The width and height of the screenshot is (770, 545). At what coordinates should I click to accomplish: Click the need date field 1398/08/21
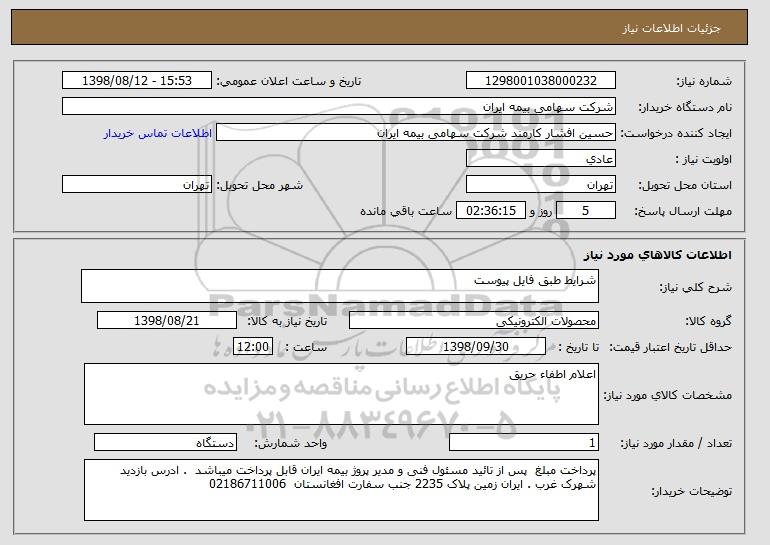tap(167, 321)
